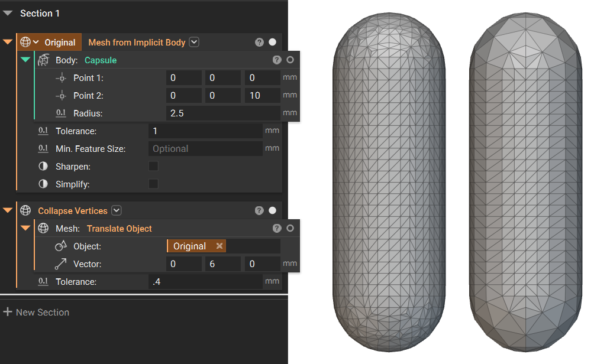Image resolution: width=594 pixels, height=364 pixels.
Task: Click the Mesh globe icon beside Translate Object
Action: (43, 228)
